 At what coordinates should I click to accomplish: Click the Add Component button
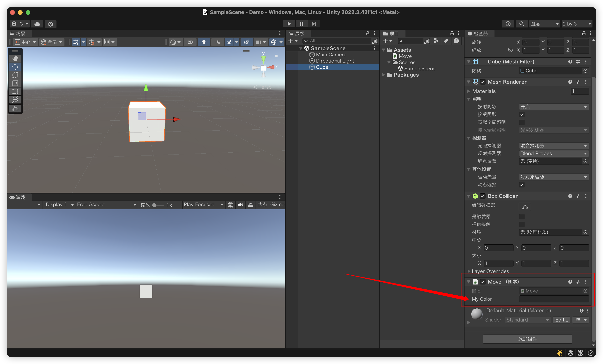527,339
